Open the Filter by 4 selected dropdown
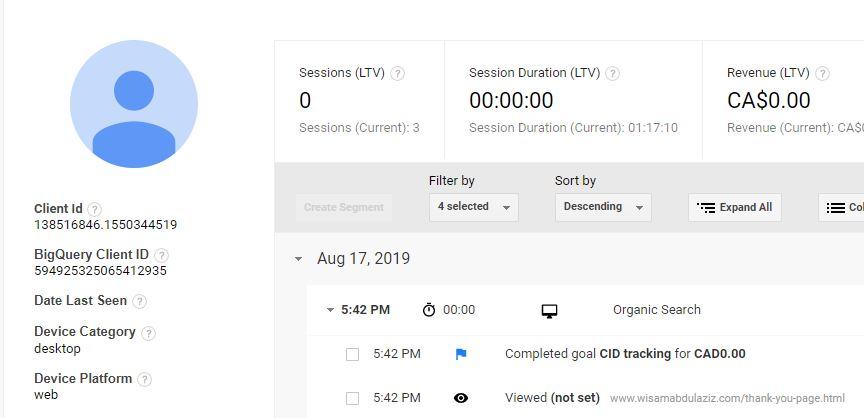The width and height of the screenshot is (864, 418). coord(473,207)
